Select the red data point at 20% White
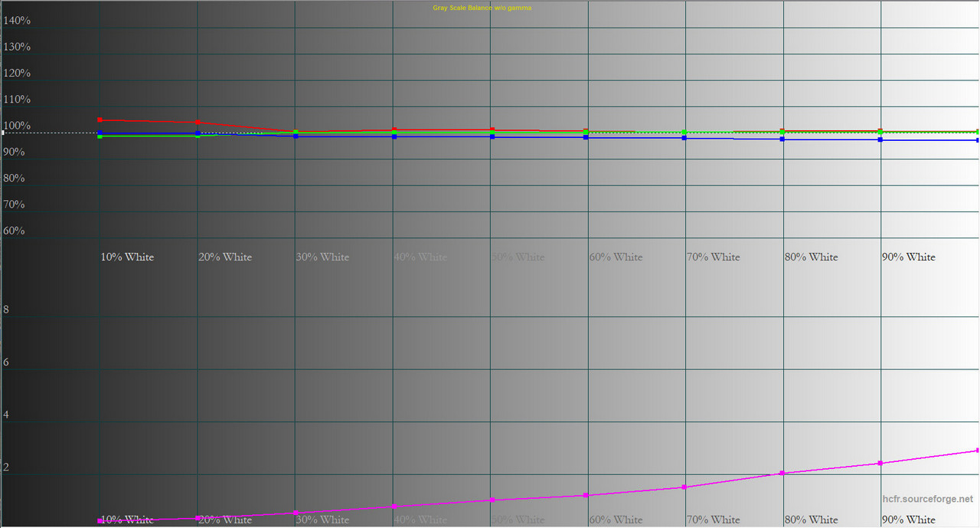Image resolution: width=980 pixels, height=528 pixels. pyautogui.click(x=198, y=122)
